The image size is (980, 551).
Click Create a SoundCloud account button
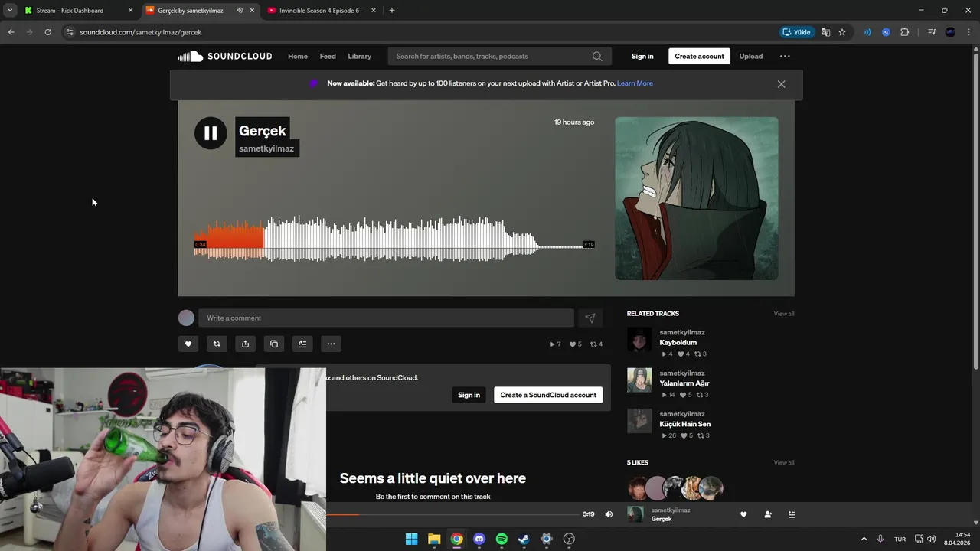tap(548, 395)
